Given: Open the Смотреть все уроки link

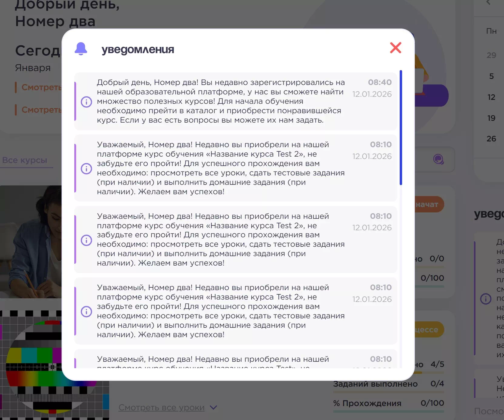Looking at the screenshot, I should (x=161, y=408).
